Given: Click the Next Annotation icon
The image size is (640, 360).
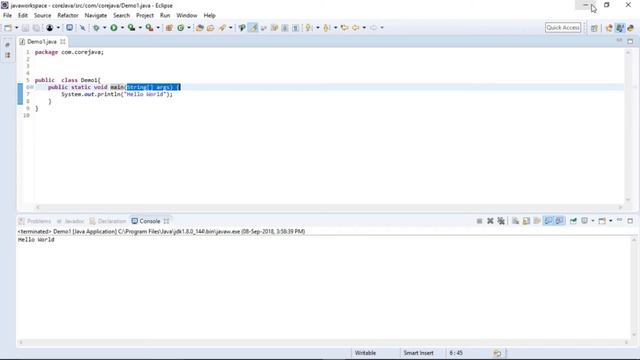Looking at the screenshot, I should pyautogui.click(x=309, y=28).
